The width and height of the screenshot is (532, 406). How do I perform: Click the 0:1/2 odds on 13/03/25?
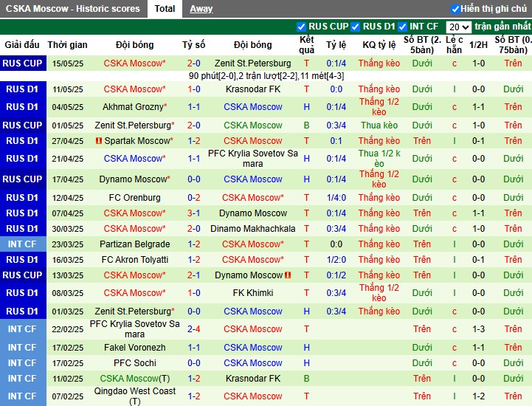pos(336,275)
